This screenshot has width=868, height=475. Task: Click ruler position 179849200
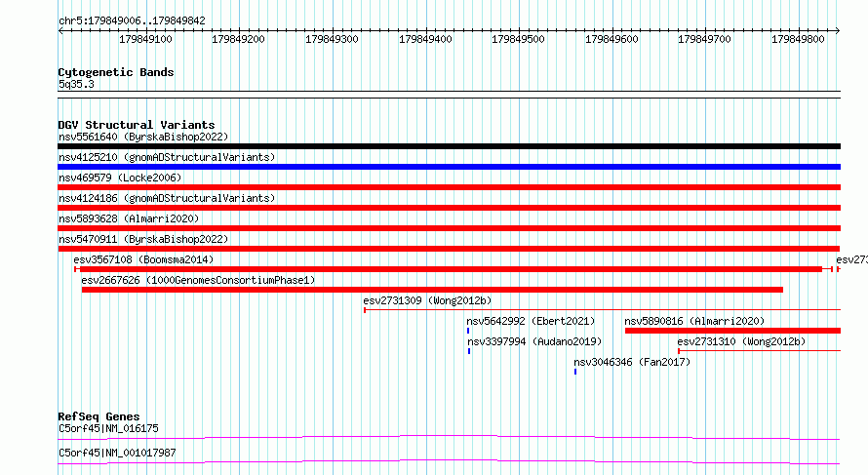[239, 39]
